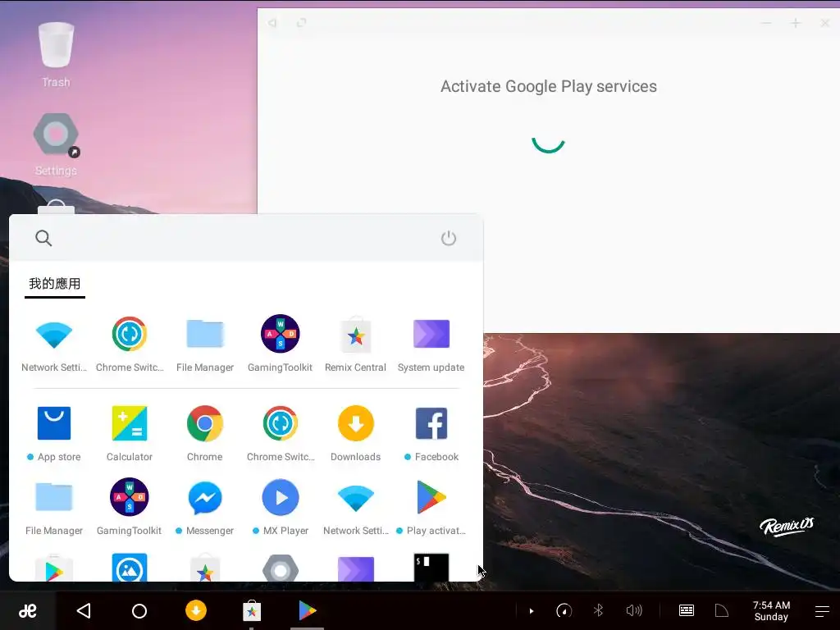Click the Remix OS start button
This screenshot has height=630, width=840.
pyautogui.click(x=27, y=610)
